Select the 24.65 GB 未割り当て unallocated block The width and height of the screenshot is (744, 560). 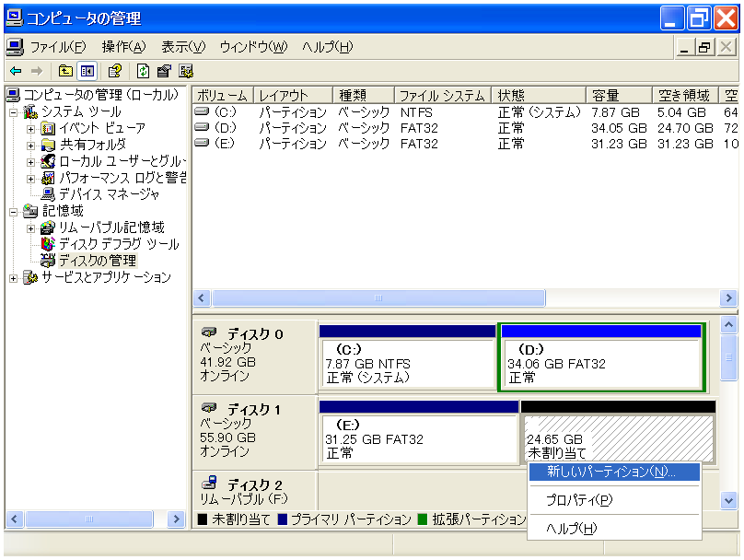(x=618, y=431)
